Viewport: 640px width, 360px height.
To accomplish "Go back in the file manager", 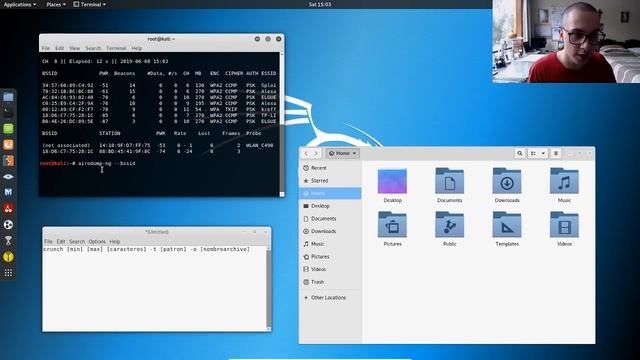I will tap(306, 153).
